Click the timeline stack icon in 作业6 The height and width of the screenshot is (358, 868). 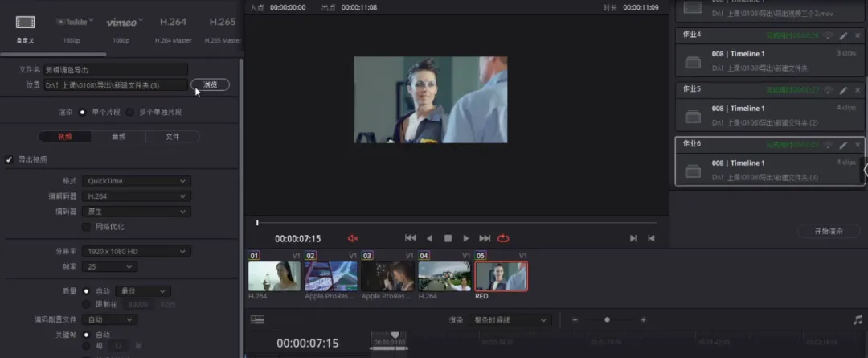[x=693, y=171]
